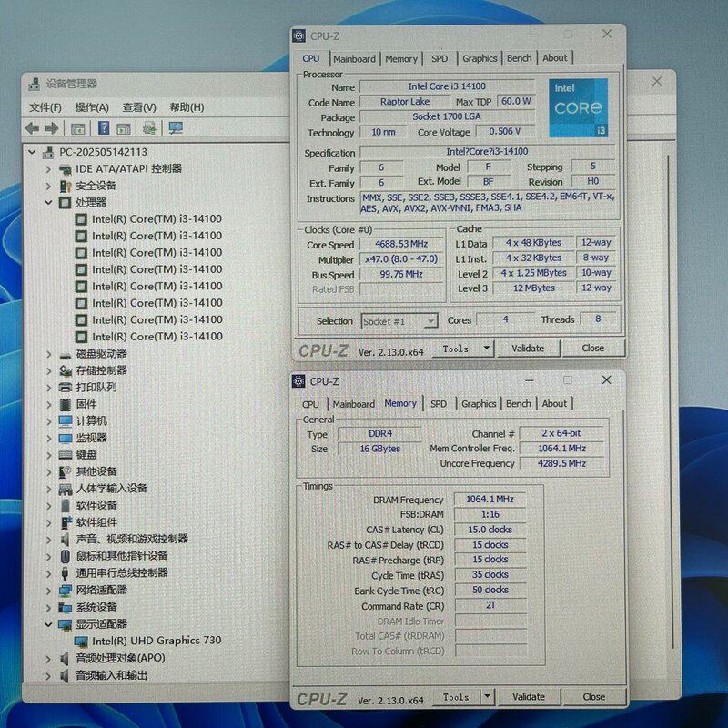Click the Core Speed 4688.53 MHz field

[x=401, y=244]
